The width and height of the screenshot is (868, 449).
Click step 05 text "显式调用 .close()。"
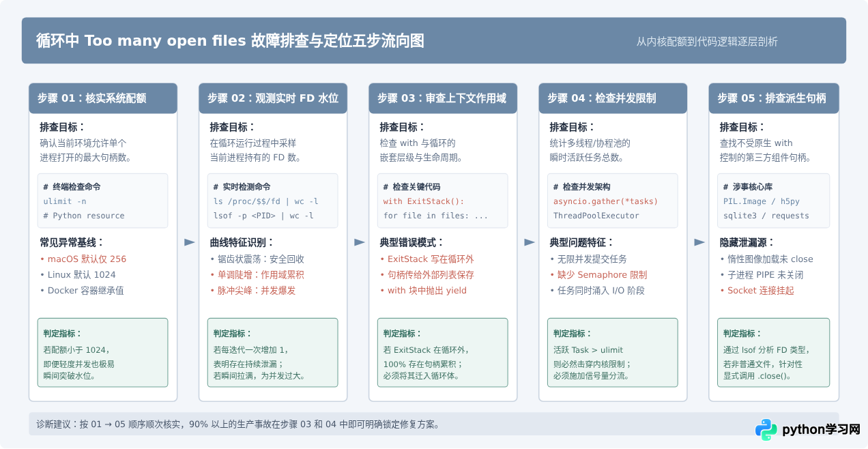757,375
